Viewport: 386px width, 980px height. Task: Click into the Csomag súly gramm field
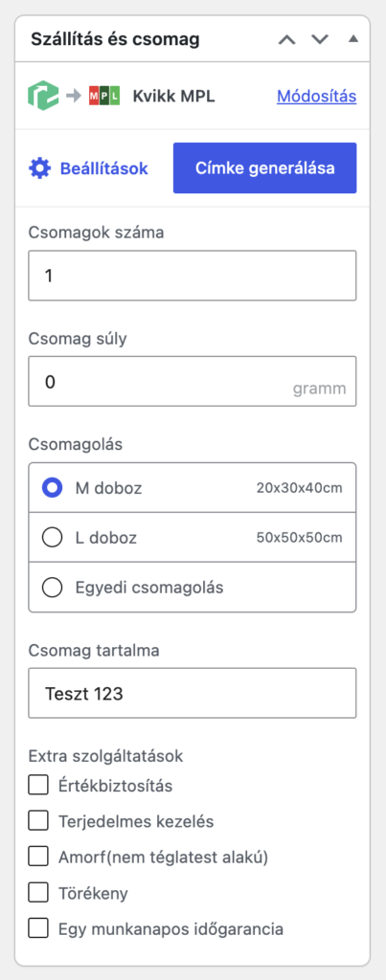(x=193, y=381)
